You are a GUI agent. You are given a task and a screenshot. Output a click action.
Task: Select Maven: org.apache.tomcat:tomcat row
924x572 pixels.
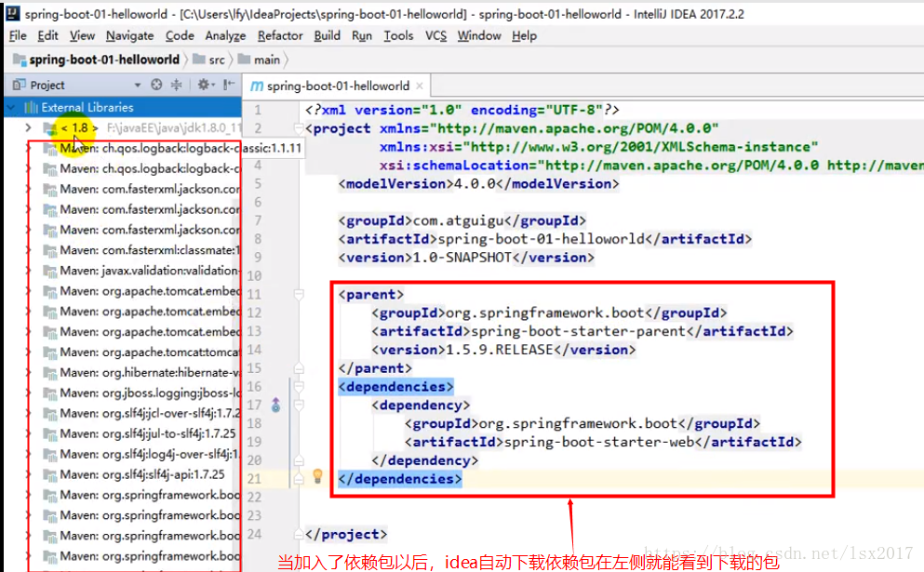(123, 352)
